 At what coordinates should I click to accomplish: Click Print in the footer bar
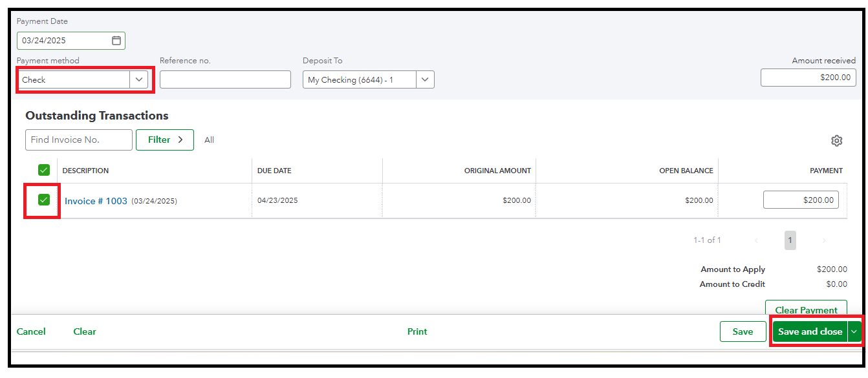[417, 331]
